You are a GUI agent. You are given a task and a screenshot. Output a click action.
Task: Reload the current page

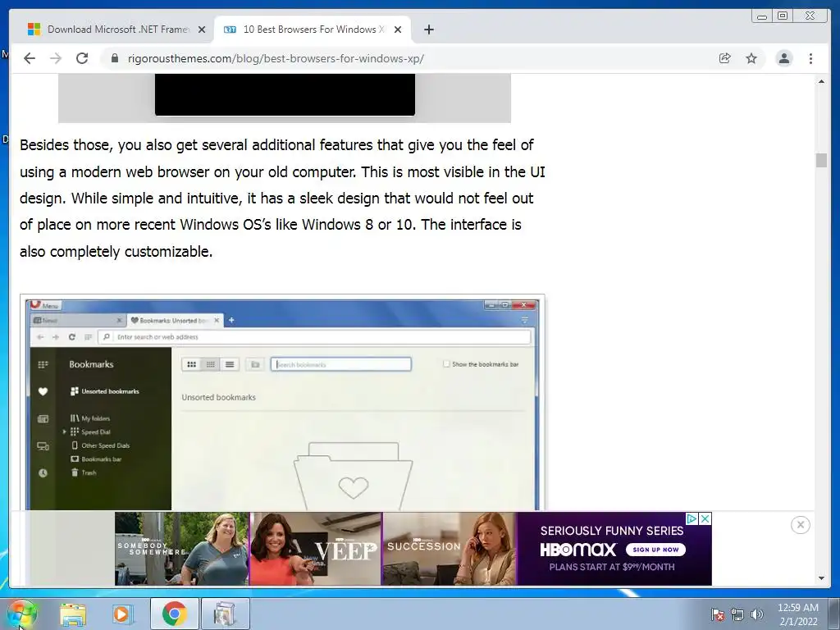tap(82, 58)
